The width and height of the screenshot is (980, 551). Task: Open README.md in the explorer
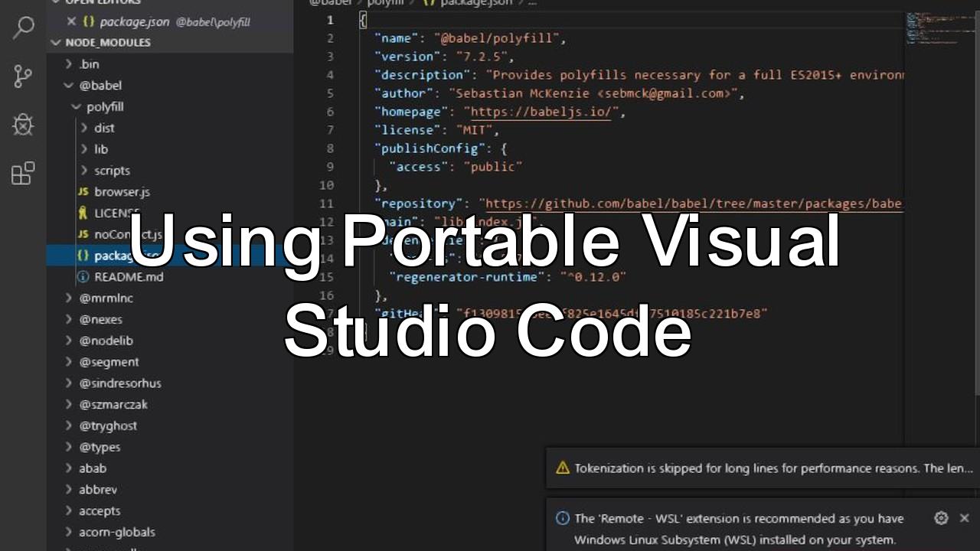[128, 277]
